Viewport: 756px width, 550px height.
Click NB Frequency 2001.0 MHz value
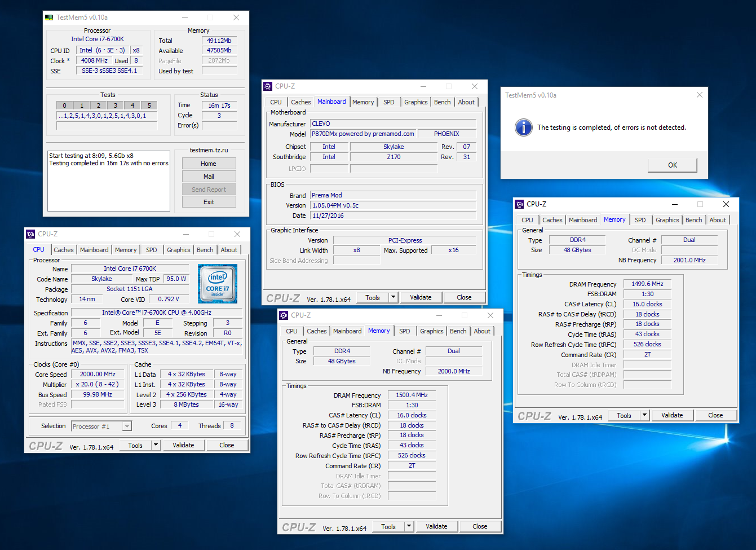point(689,260)
